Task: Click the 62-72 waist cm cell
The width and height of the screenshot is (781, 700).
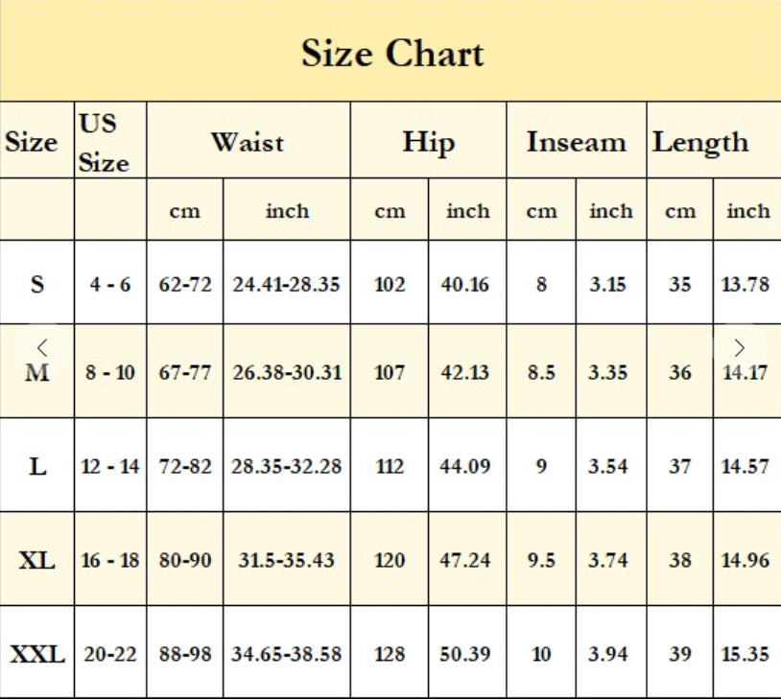Action: click(185, 284)
